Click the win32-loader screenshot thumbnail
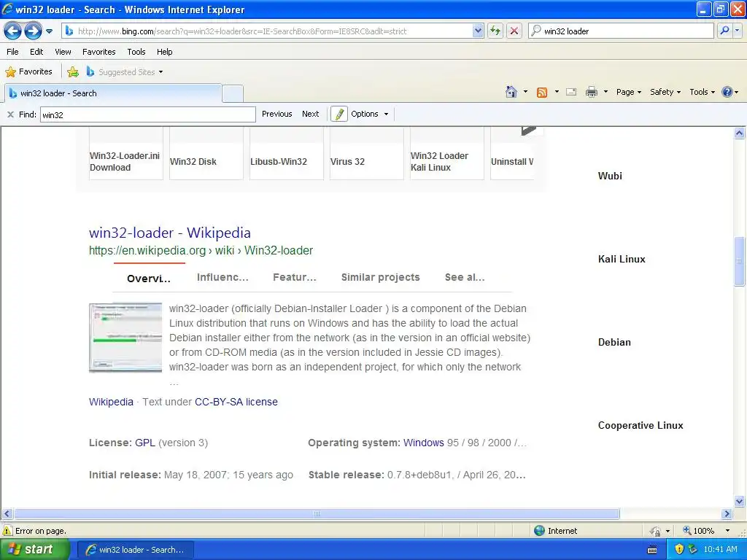This screenshot has width=747, height=560. point(125,337)
